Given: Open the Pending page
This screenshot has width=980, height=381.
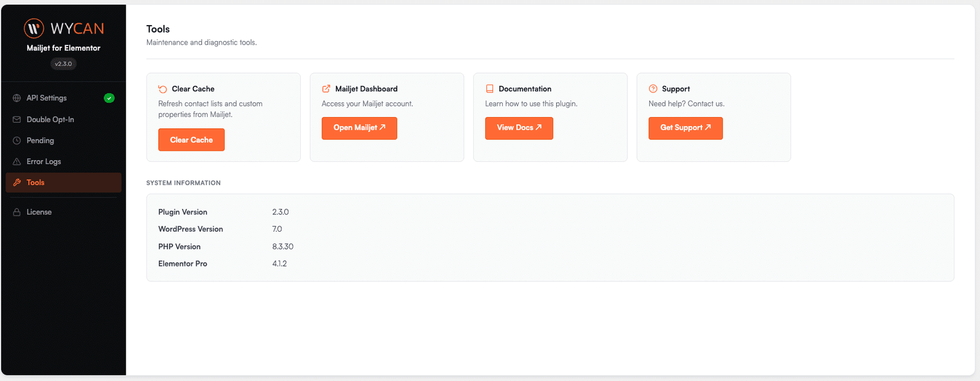Looking at the screenshot, I should click(x=64, y=140).
